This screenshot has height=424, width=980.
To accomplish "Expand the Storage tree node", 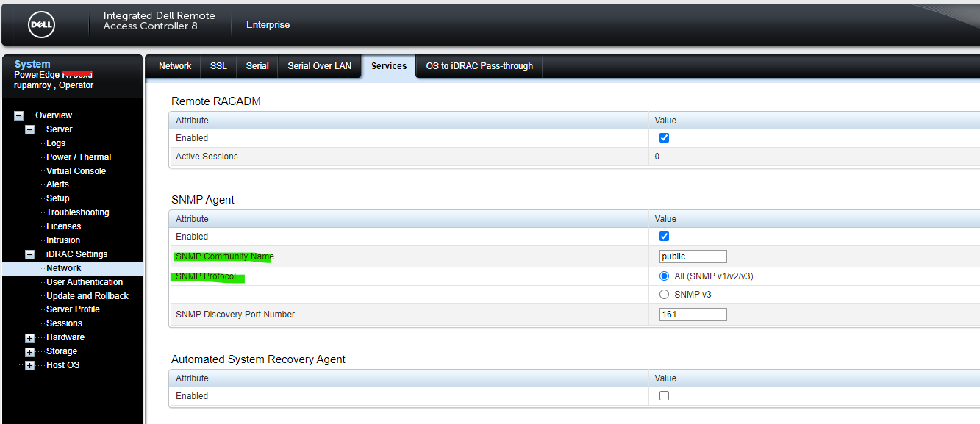I will pyautogui.click(x=29, y=351).
